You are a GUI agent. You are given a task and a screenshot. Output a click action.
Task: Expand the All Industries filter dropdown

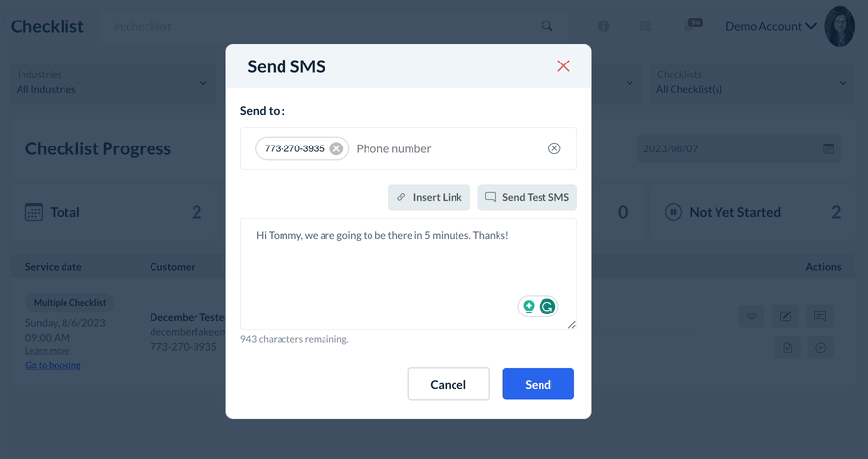(112, 83)
